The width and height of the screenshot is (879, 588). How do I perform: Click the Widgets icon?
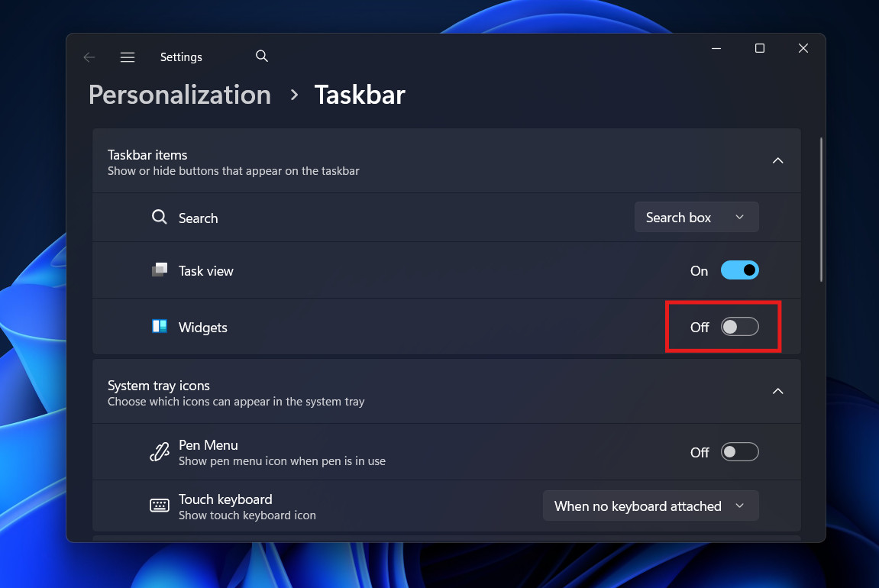160,326
